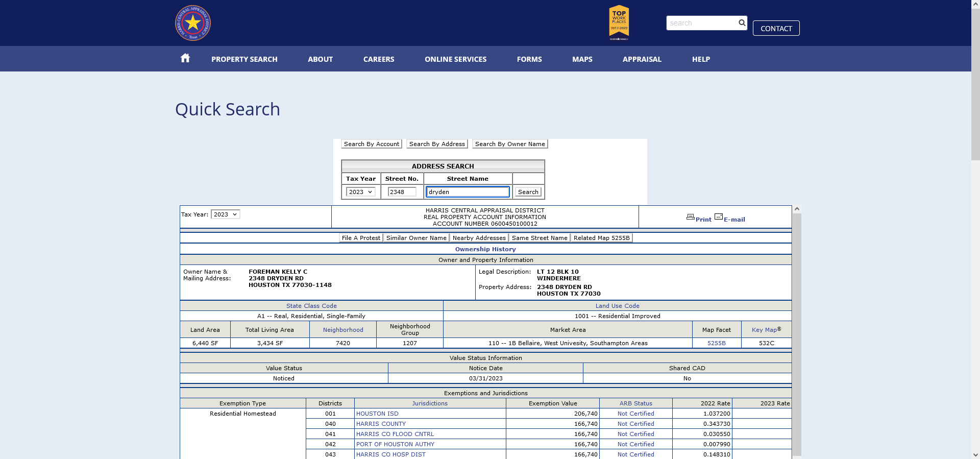Image resolution: width=980 pixels, height=459 pixels.
Task: Click the Land Use Code link
Action: 618,306
